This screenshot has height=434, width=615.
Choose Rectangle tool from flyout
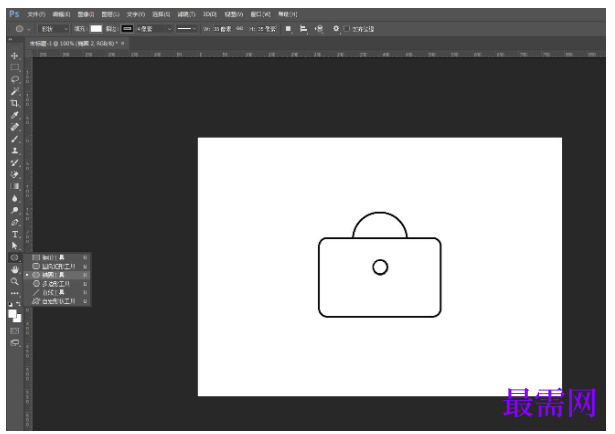coord(58,258)
